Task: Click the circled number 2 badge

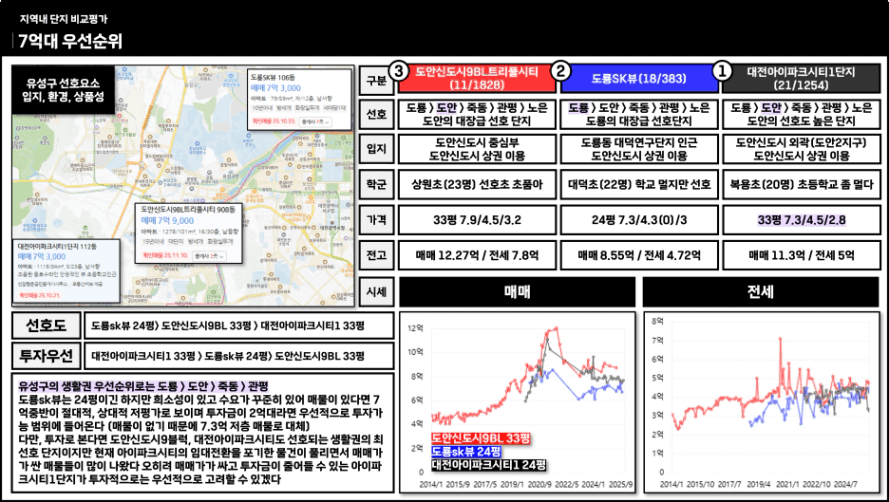Action: pyautogui.click(x=561, y=71)
